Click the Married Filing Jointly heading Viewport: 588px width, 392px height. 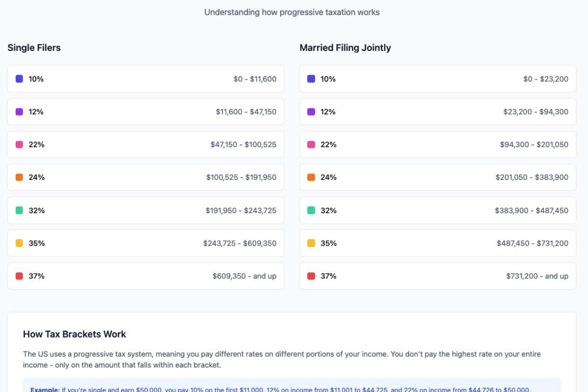click(x=345, y=48)
